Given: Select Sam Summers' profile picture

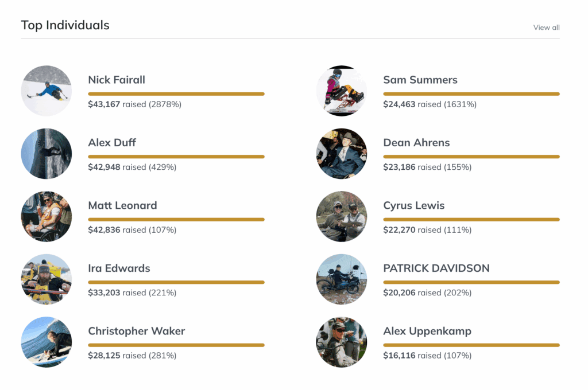Looking at the screenshot, I should [x=342, y=91].
